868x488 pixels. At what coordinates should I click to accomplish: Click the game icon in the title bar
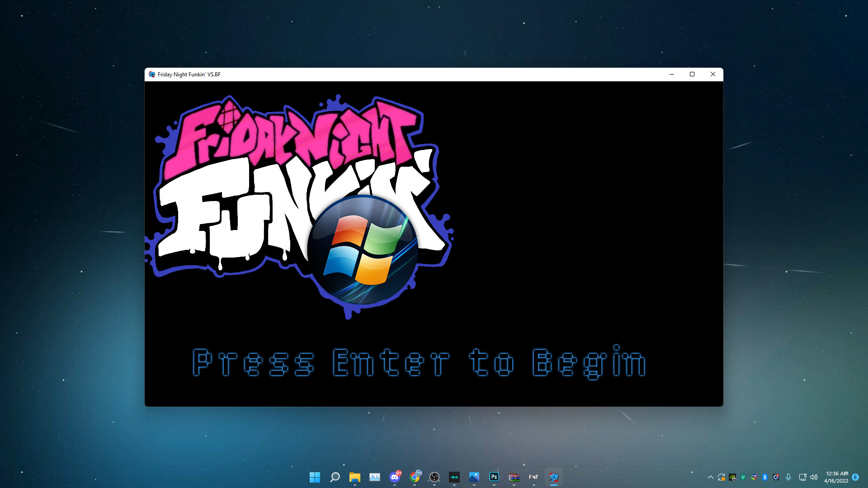click(152, 75)
